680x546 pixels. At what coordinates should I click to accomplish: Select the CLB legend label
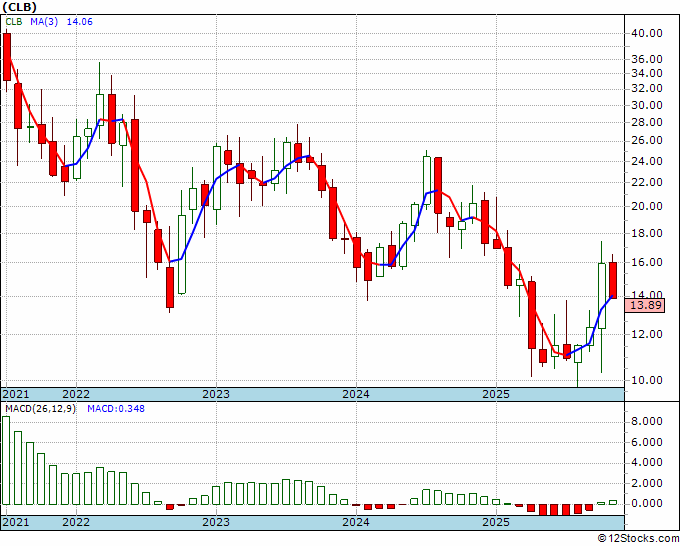(x=14, y=22)
